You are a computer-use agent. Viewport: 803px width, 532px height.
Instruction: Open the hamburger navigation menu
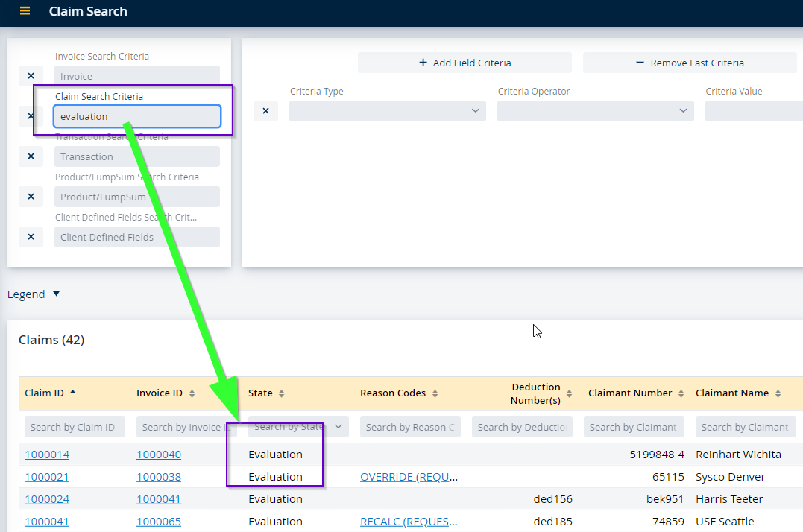point(25,11)
